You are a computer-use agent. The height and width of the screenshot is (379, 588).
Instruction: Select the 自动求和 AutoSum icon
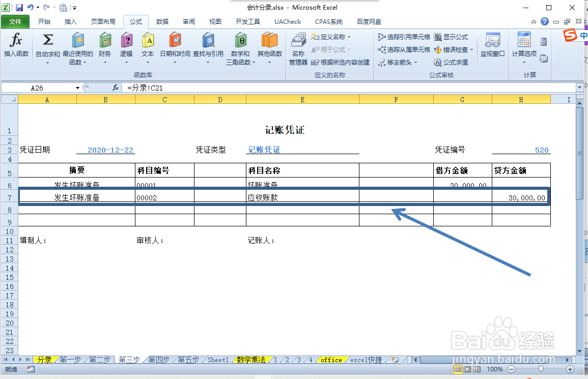(x=47, y=48)
